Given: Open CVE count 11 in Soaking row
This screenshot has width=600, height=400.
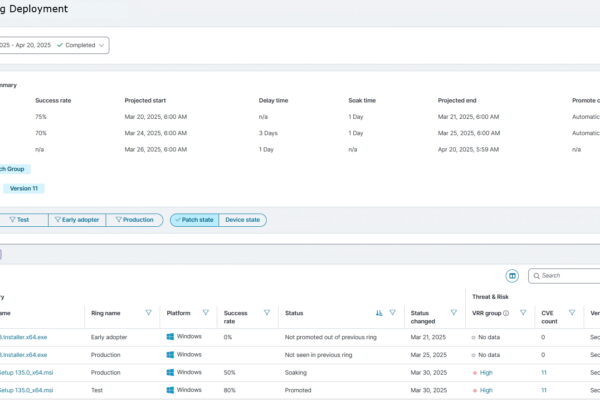Looking at the screenshot, I should pos(544,372).
